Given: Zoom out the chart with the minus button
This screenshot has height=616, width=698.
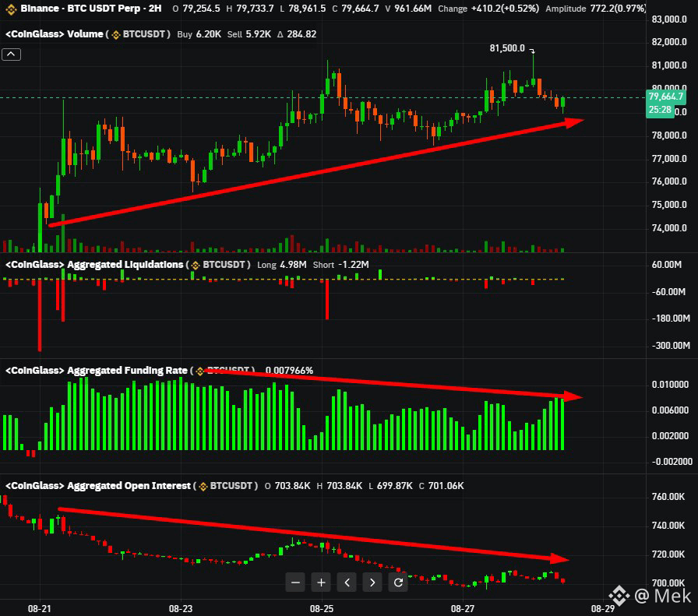Looking at the screenshot, I should coord(295,583).
